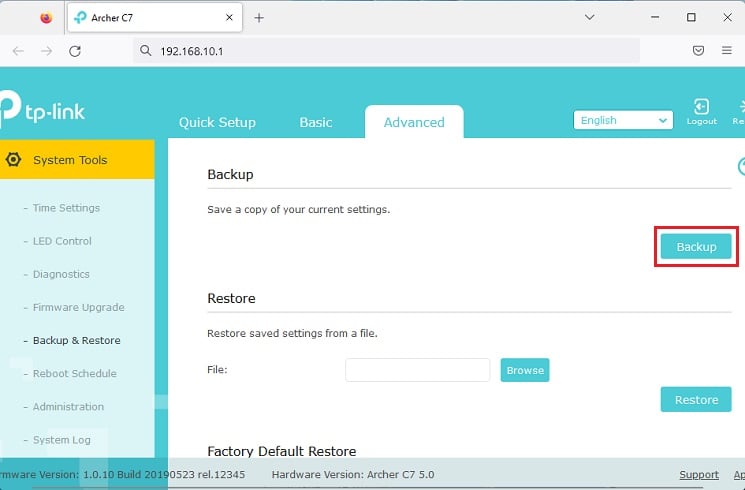Open the Firefox application menu icon

click(727, 51)
